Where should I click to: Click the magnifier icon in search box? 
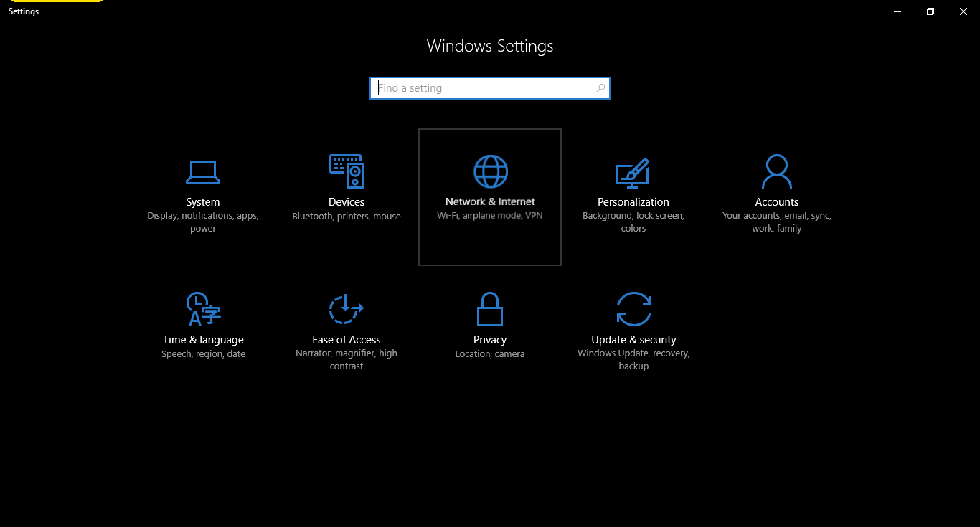600,88
